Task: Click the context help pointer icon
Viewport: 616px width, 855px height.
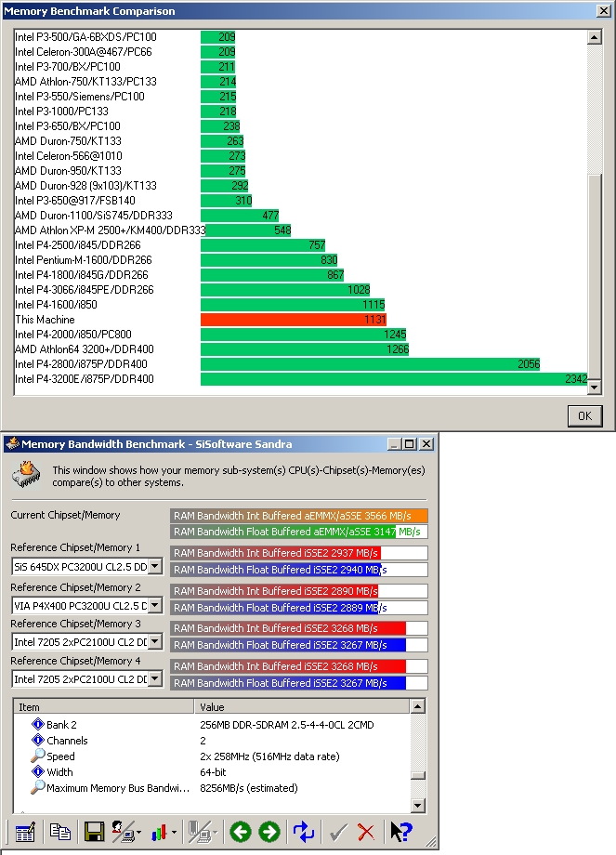Action: click(401, 832)
